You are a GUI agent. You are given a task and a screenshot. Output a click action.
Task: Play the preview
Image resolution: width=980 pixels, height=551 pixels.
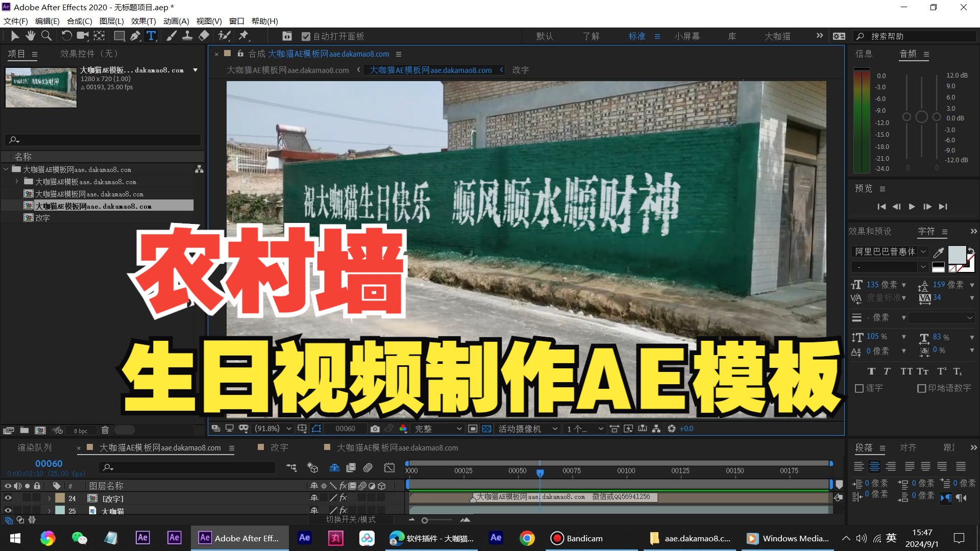click(912, 207)
